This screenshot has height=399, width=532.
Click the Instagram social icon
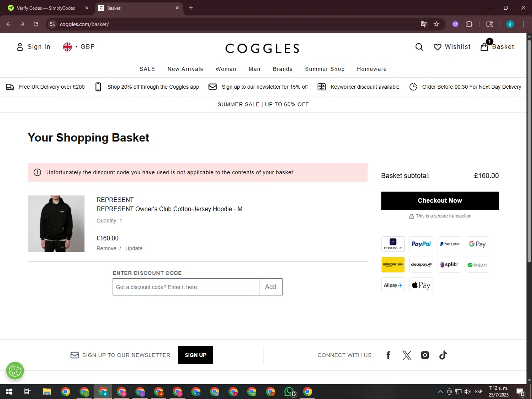425,355
